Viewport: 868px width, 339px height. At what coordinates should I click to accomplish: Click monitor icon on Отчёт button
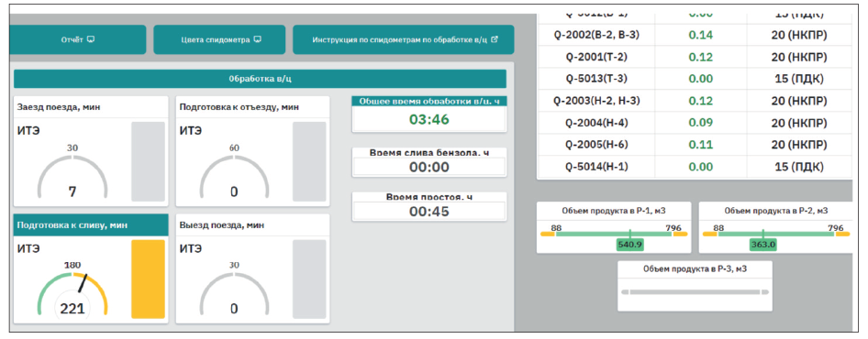click(92, 39)
